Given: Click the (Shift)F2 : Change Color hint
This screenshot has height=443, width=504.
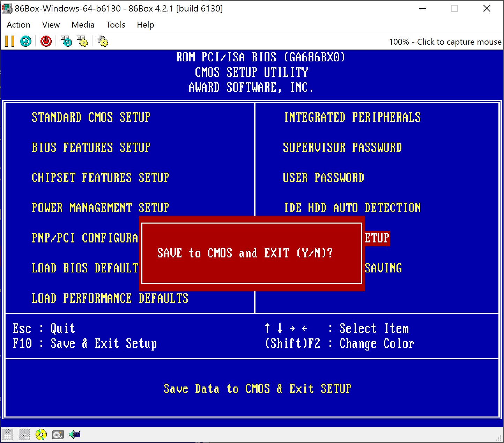Looking at the screenshot, I should [x=339, y=344].
